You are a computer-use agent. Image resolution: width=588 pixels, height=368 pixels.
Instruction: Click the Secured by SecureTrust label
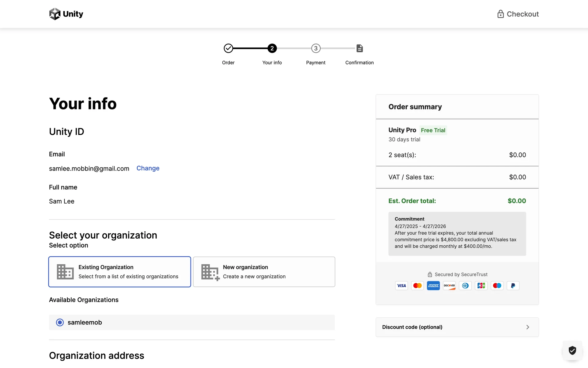tap(461, 274)
